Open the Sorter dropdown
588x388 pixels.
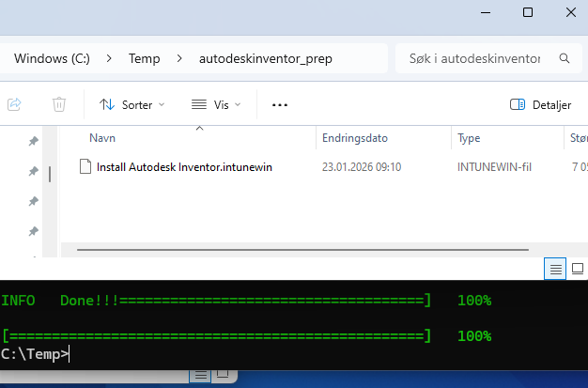[132, 105]
